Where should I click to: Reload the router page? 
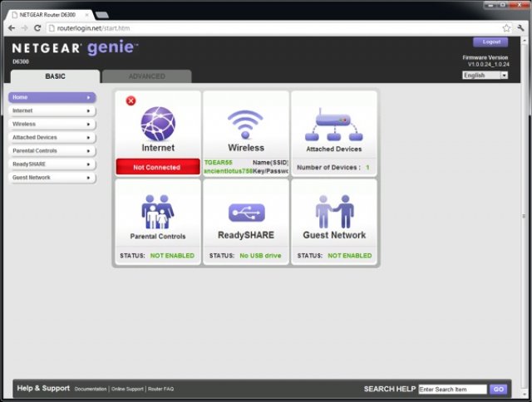37,28
